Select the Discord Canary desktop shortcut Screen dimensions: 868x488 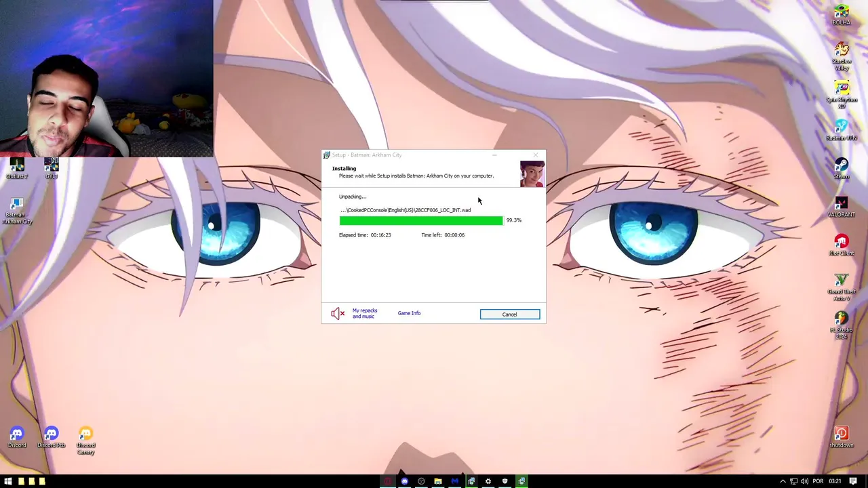tap(85, 441)
